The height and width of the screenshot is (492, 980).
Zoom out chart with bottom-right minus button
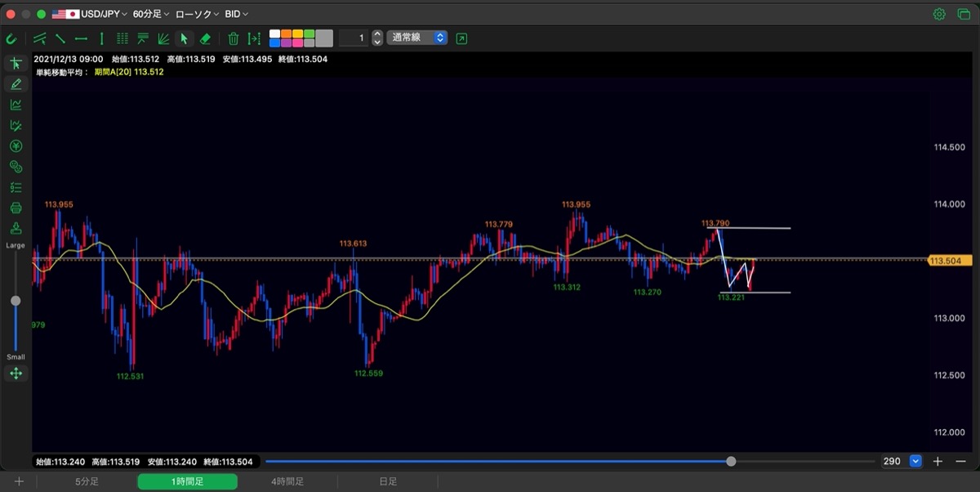point(960,461)
